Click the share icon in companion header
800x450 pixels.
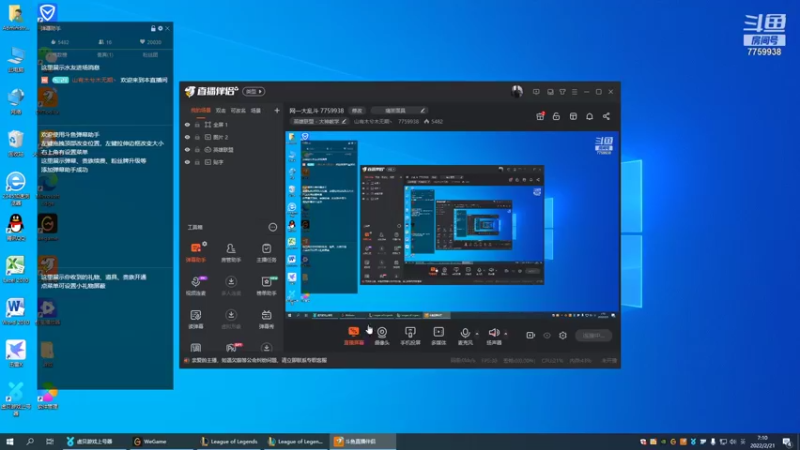pyautogui.click(x=606, y=116)
